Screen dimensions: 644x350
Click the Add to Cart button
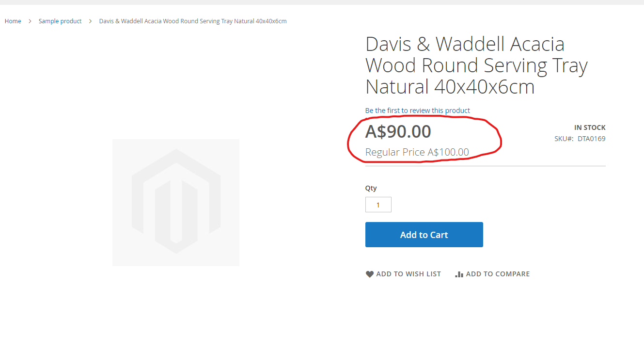pos(424,235)
